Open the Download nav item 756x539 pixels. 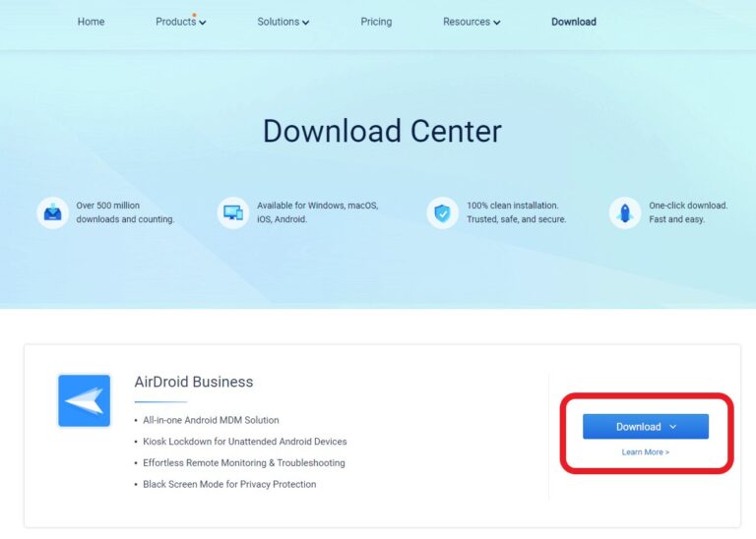[x=574, y=22]
